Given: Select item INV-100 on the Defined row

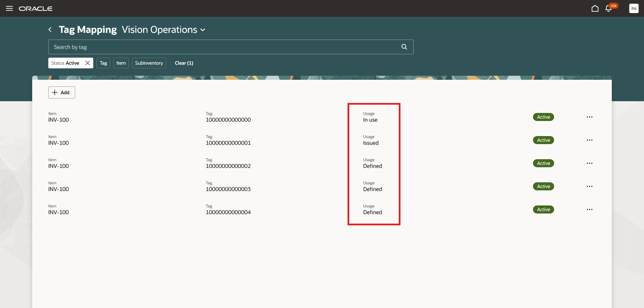Looking at the screenshot, I should click(x=58, y=166).
